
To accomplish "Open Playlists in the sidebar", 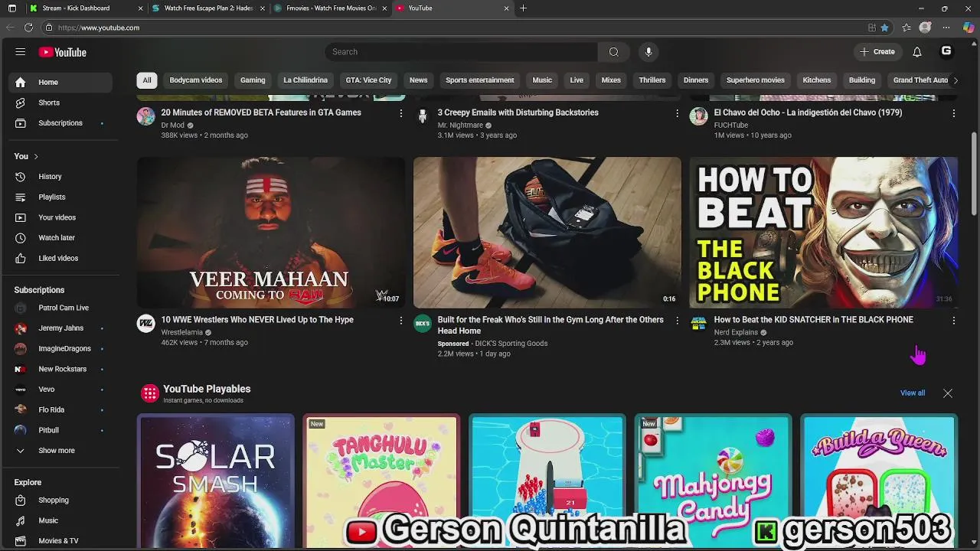I will point(60,197).
